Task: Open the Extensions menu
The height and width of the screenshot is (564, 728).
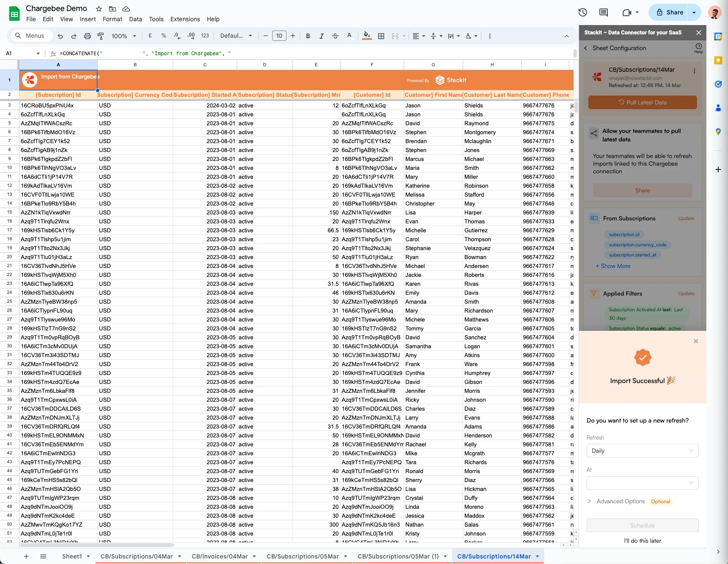Action: pyautogui.click(x=185, y=19)
